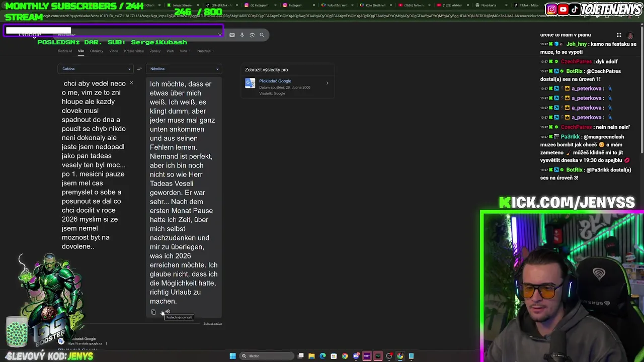Switch to the Web results tab
The height and width of the screenshot is (362, 644).
click(170, 51)
